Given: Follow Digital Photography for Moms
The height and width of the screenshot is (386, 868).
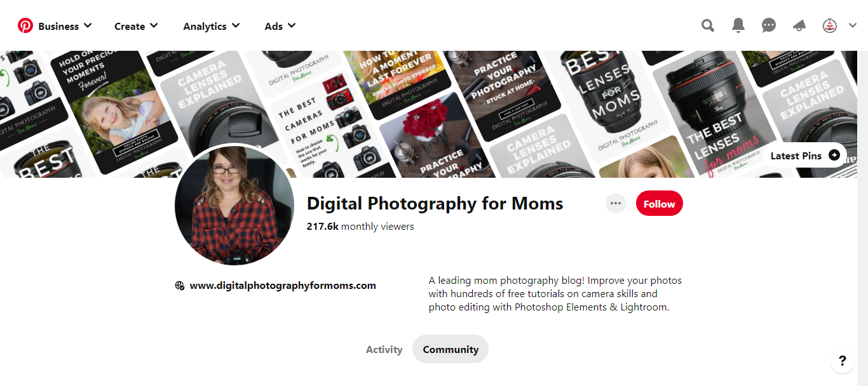Looking at the screenshot, I should (x=659, y=204).
